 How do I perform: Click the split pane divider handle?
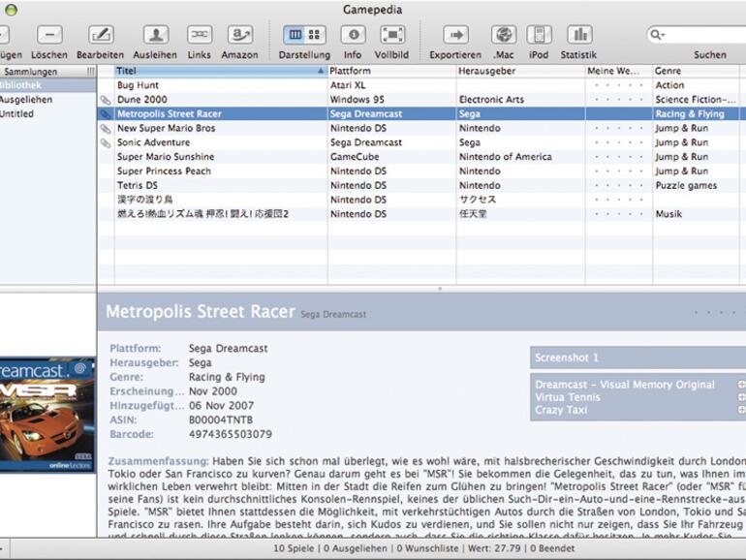click(x=440, y=289)
